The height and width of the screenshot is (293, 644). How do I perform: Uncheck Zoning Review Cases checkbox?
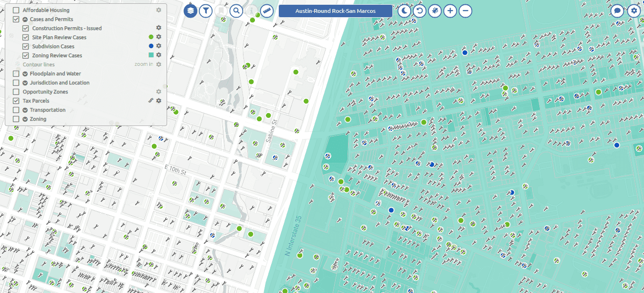click(x=26, y=55)
